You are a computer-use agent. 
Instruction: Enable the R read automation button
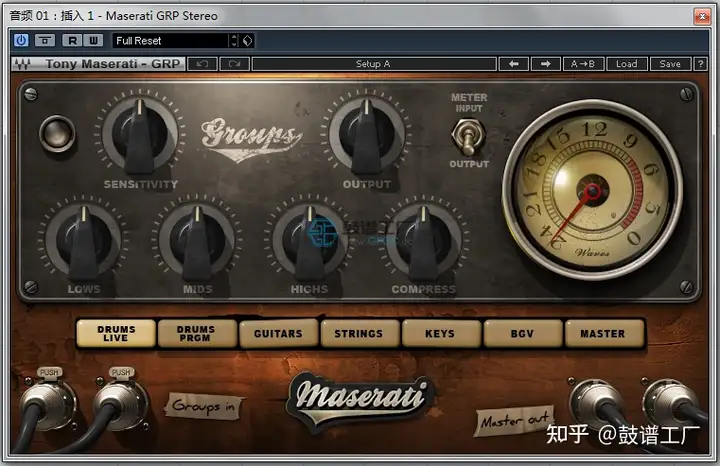click(x=72, y=40)
